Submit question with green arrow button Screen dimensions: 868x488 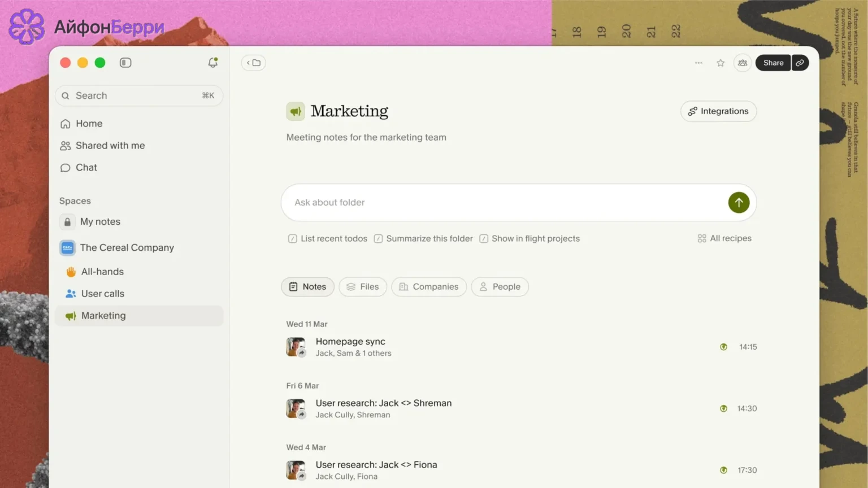tap(739, 202)
